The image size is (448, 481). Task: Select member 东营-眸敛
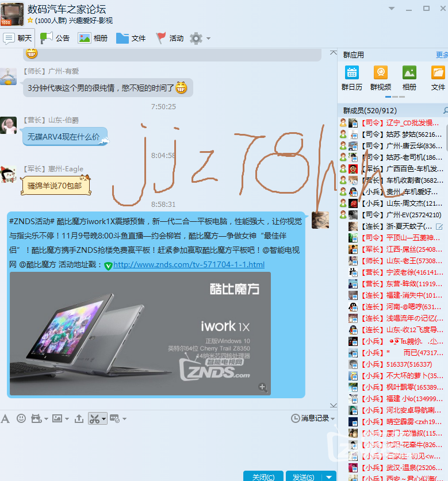(x=393, y=284)
